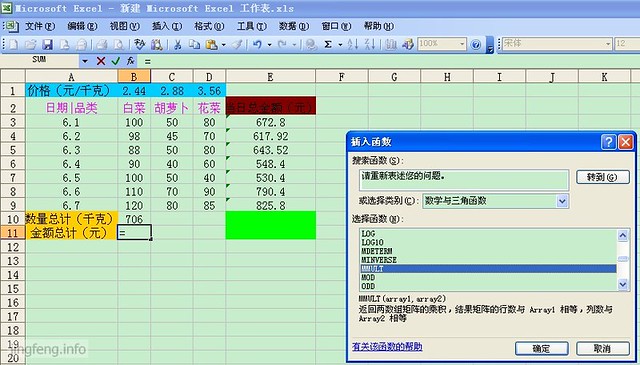Click the fx Insert Function icon

click(x=130, y=61)
